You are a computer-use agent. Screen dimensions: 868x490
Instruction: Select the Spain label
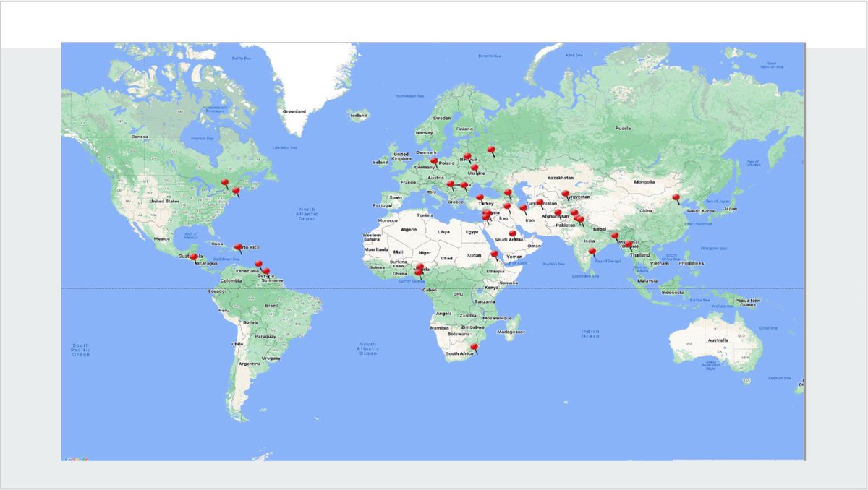(x=396, y=197)
